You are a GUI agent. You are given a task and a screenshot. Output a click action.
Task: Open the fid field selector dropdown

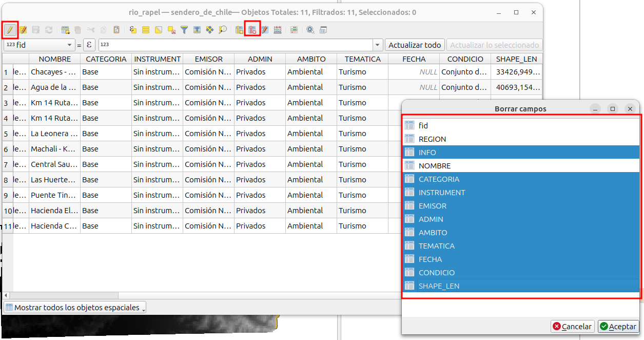[39, 45]
